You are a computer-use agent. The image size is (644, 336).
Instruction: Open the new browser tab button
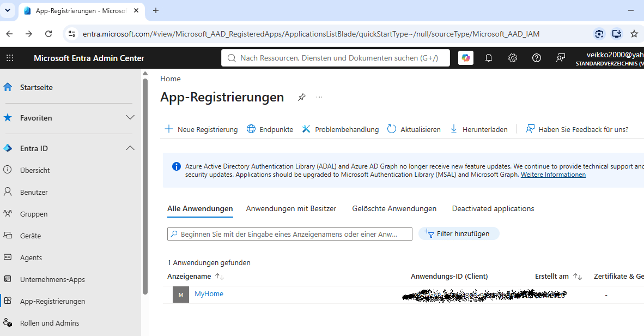tap(156, 10)
